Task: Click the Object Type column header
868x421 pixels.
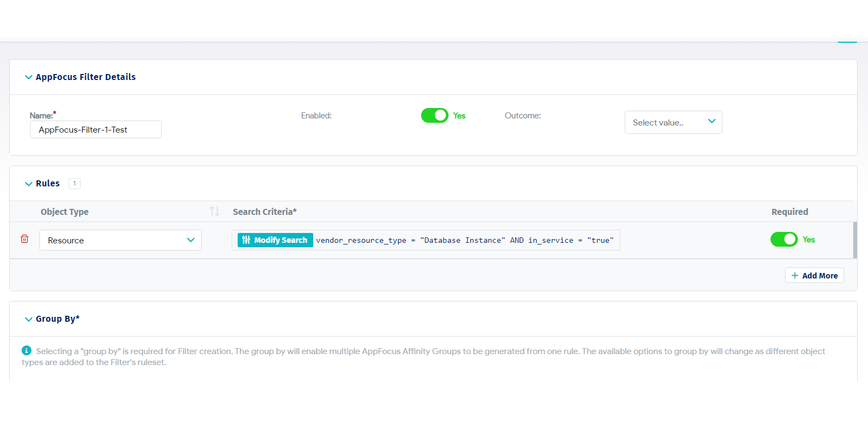Action: pos(65,212)
